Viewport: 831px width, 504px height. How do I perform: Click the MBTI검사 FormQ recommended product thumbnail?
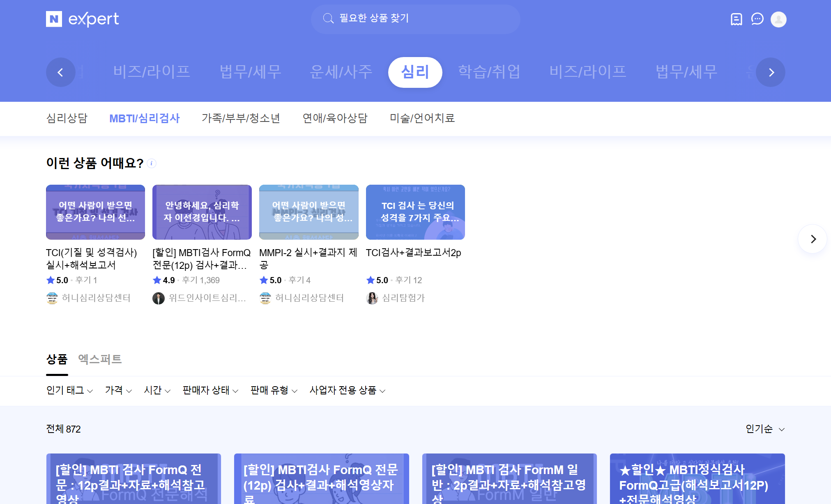[202, 212]
